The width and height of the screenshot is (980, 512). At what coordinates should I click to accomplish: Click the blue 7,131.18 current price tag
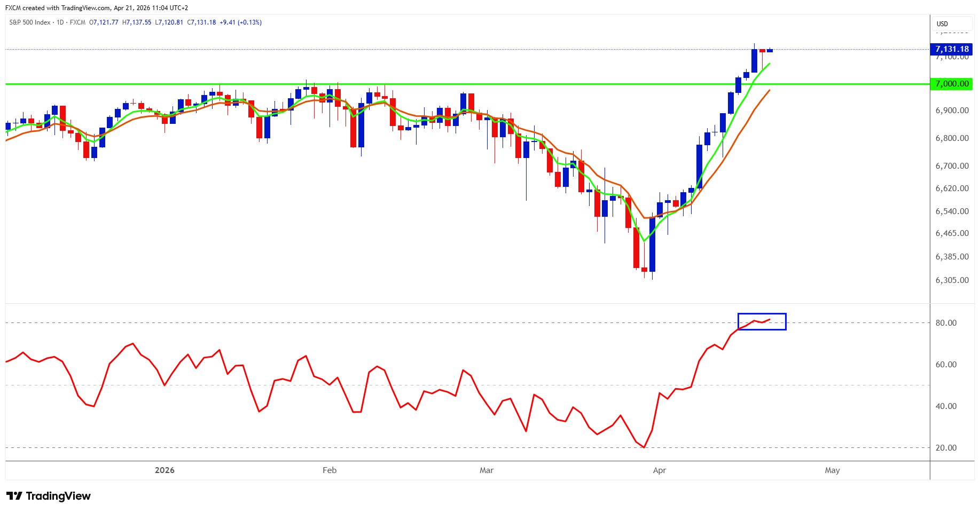[951, 49]
